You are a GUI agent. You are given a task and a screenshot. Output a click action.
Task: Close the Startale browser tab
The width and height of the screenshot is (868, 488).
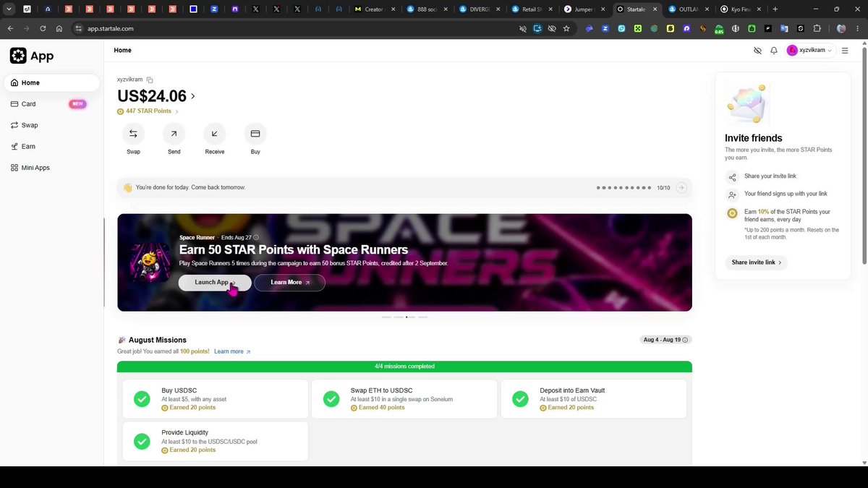[x=655, y=9]
